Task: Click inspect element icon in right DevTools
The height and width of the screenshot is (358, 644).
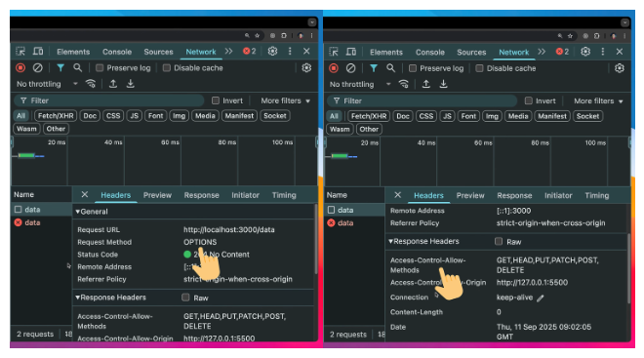Action: coord(334,52)
